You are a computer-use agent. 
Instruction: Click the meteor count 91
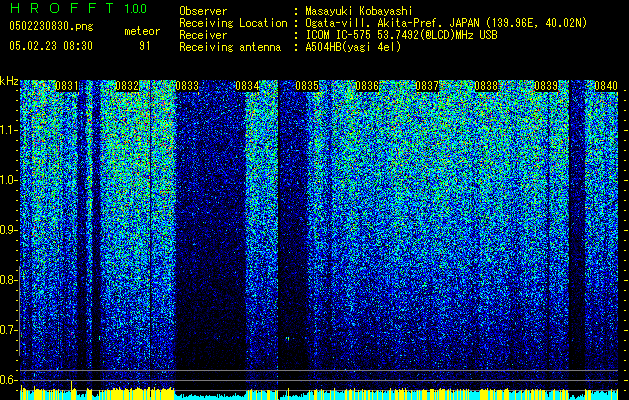[145, 46]
